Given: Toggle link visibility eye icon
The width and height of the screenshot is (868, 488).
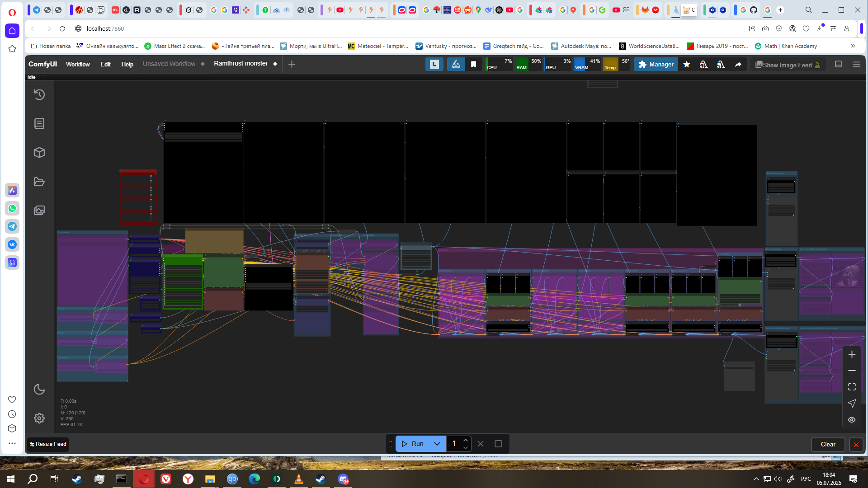Looking at the screenshot, I should [852, 420].
